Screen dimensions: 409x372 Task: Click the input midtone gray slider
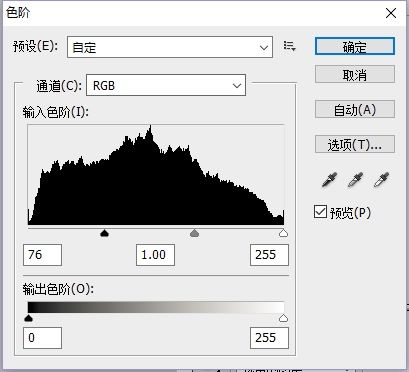pos(194,233)
